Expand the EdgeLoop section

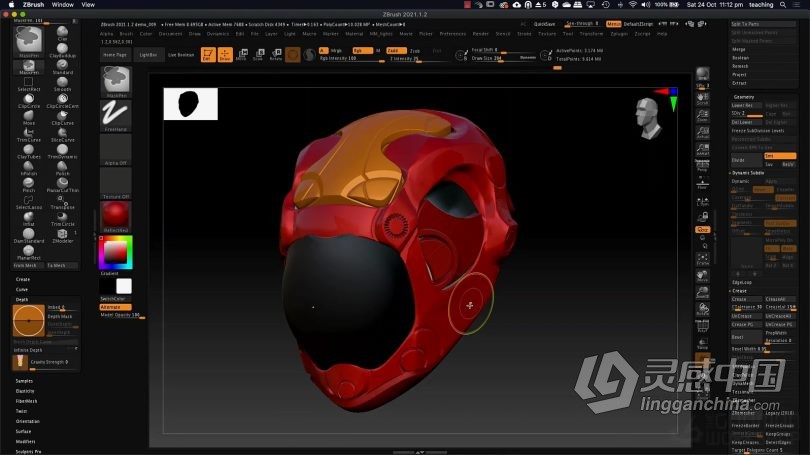741,283
